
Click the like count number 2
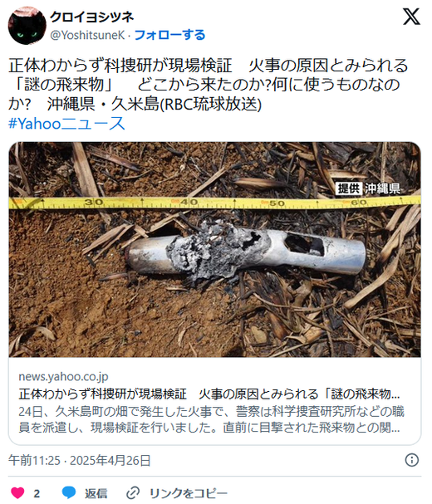coord(37,493)
